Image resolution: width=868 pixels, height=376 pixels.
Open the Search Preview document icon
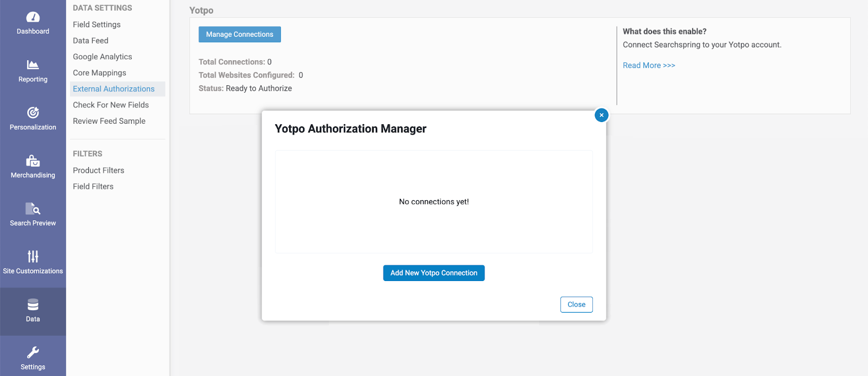point(33,209)
